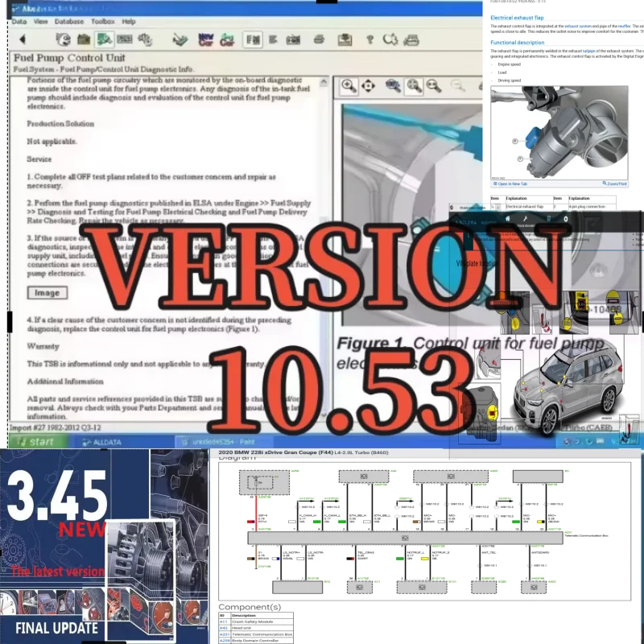Click the grey BMW SUV component locator image
Image resolution: width=644 pixels, height=644 pixels.
click(x=569, y=386)
